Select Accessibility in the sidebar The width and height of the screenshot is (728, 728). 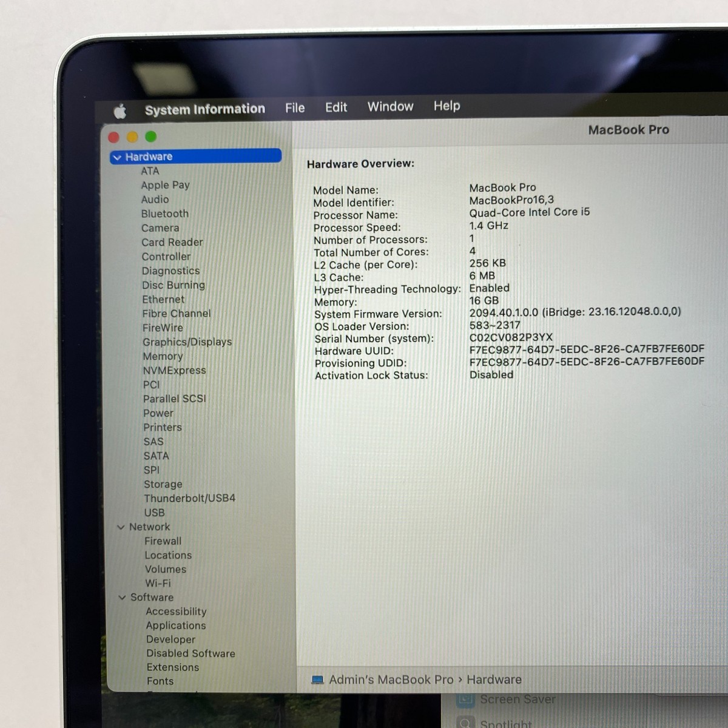[176, 612]
